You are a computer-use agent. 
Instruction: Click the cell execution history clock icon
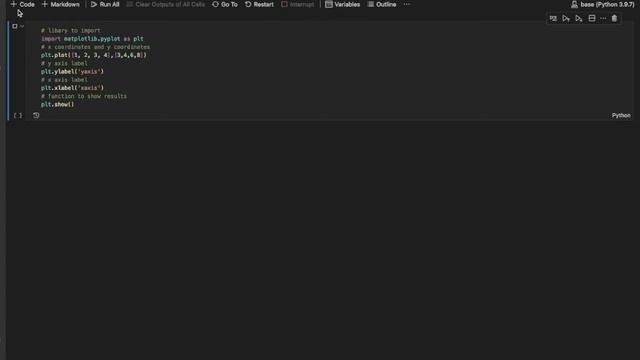point(36,116)
